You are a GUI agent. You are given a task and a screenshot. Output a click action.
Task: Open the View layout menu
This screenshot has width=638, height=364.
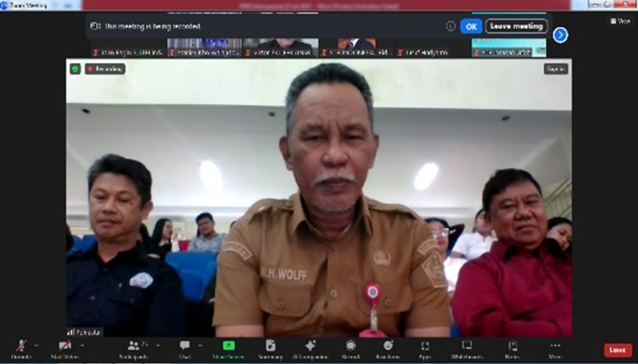(620, 21)
